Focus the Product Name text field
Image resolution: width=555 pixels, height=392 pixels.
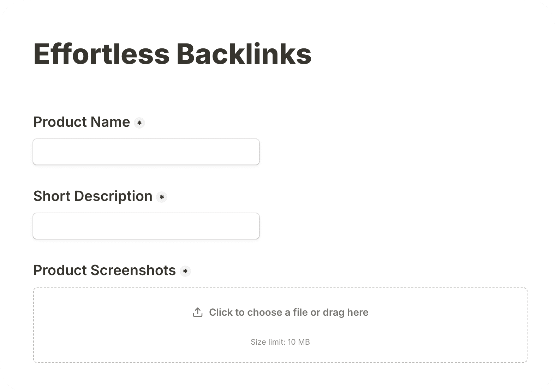pos(146,152)
